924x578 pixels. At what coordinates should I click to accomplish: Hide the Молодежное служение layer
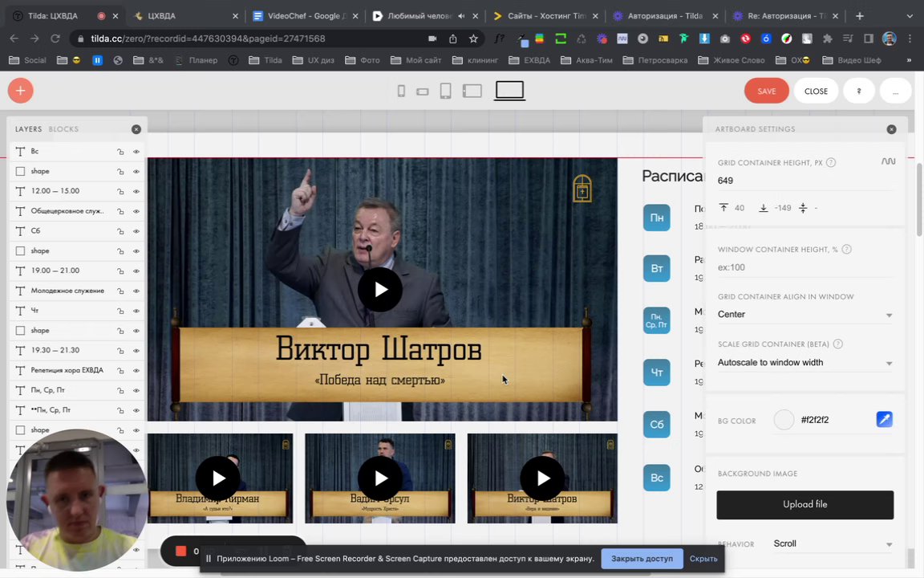point(136,291)
